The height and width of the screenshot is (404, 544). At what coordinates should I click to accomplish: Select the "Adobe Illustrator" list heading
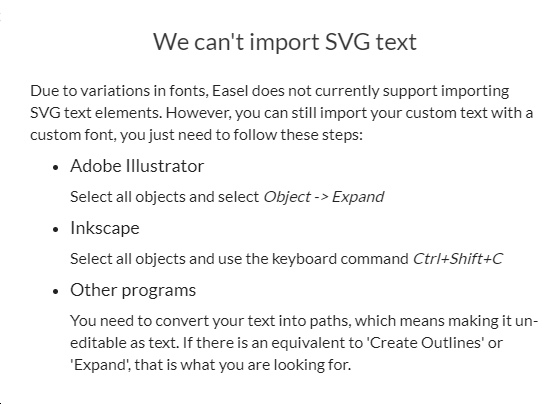(x=137, y=166)
